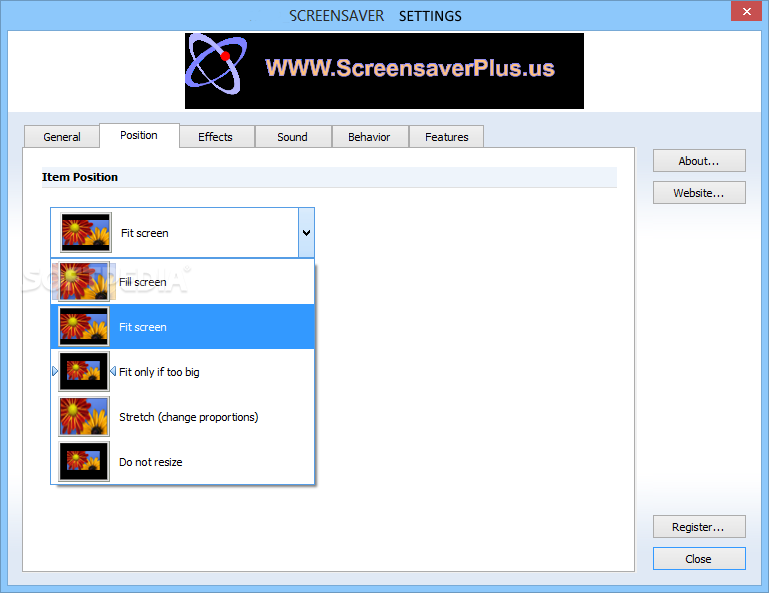Visit the Website... button
This screenshot has width=769, height=593.
(x=699, y=193)
